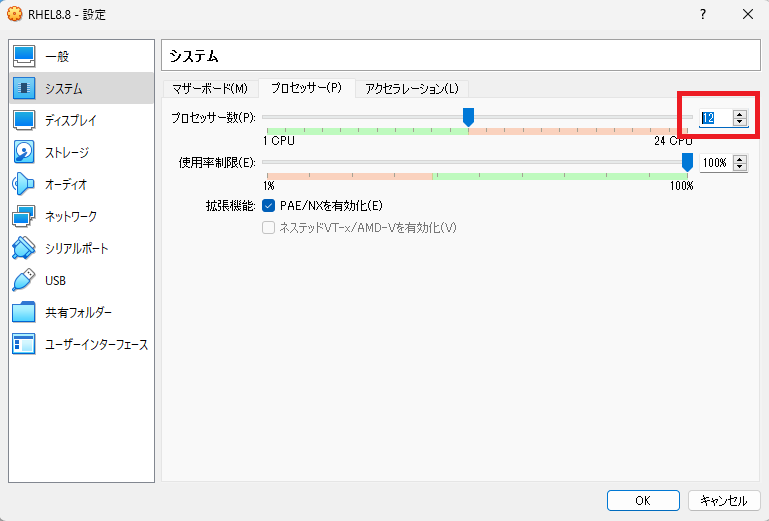The height and width of the screenshot is (521, 769).
Task: Click the キャンセル button
Action: [724, 500]
